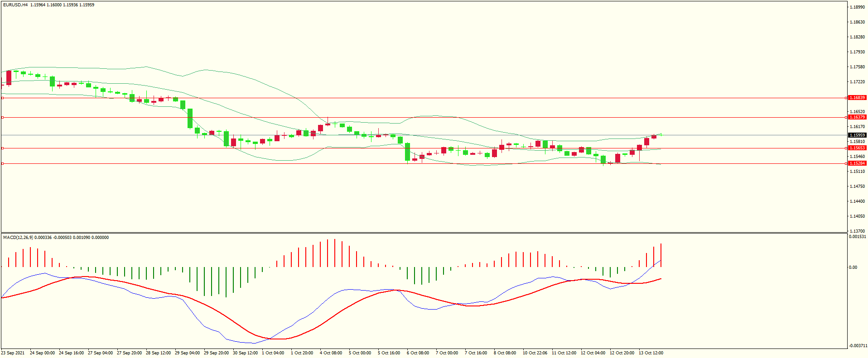Click the 0.00 level on MACD scale
The height and width of the screenshot is (358, 868).
[x=853, y=267]
